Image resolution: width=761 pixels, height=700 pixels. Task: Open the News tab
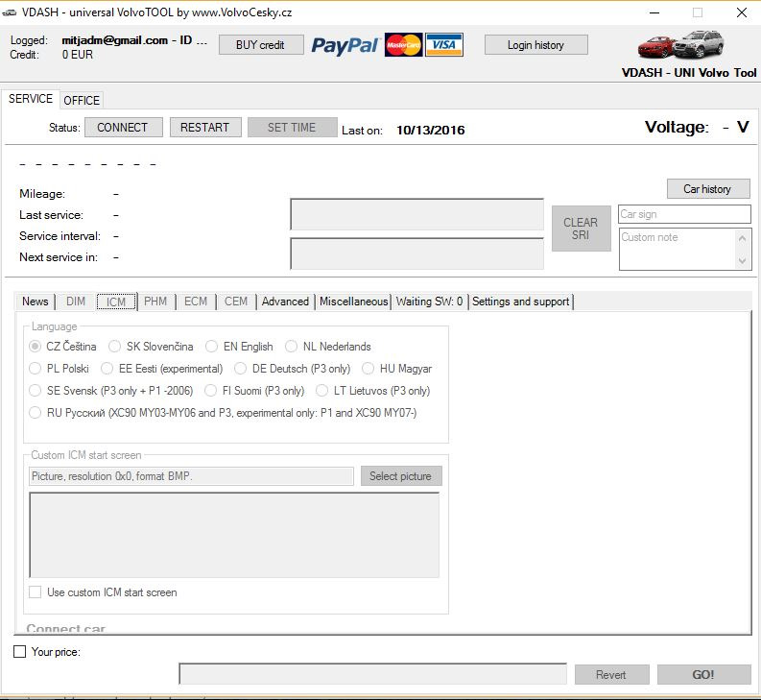pos(35,302)
